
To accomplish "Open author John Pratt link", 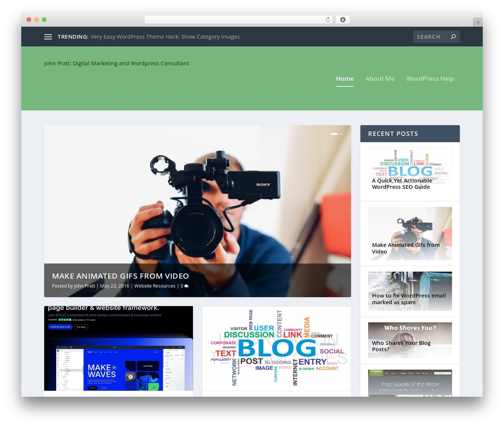I will (84, 286).
